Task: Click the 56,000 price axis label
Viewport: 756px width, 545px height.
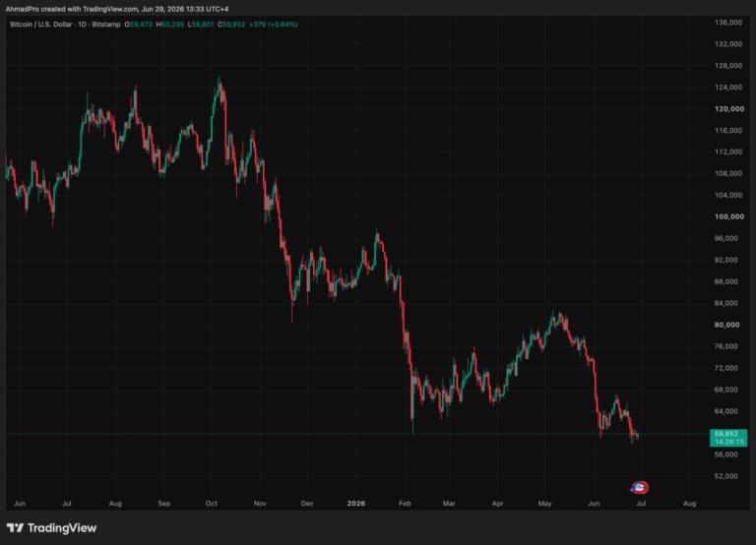Action: [726, 454]
